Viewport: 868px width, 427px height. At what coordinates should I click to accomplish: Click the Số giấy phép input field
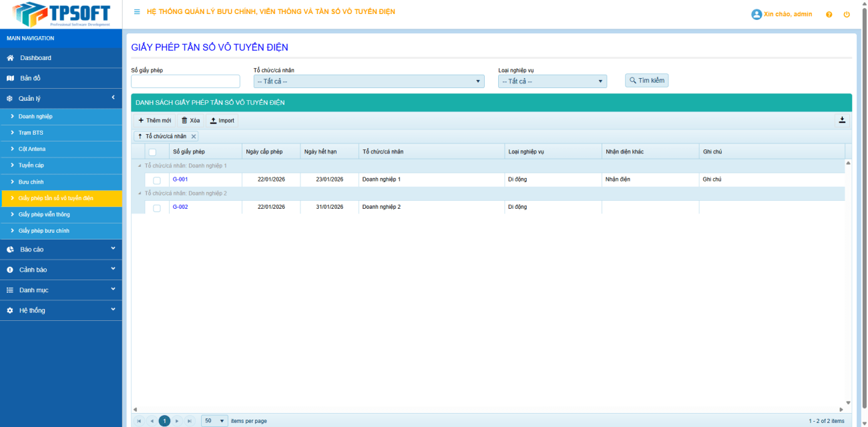tap(186, 81)
